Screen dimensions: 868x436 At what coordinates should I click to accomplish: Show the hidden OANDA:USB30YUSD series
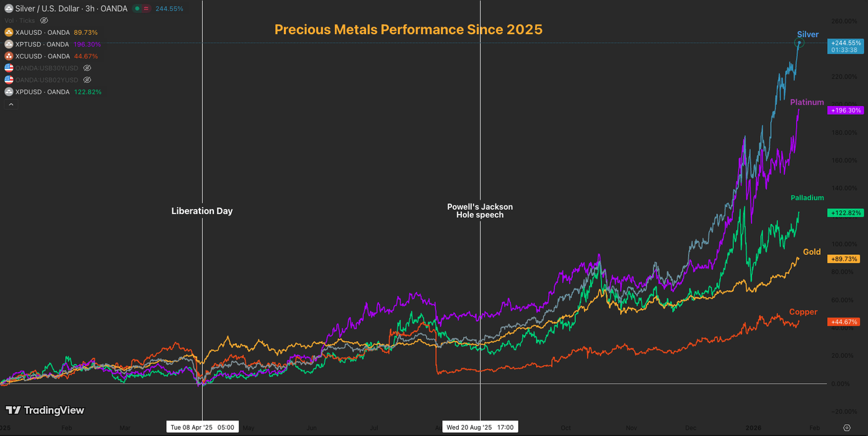tap(87, 68)
